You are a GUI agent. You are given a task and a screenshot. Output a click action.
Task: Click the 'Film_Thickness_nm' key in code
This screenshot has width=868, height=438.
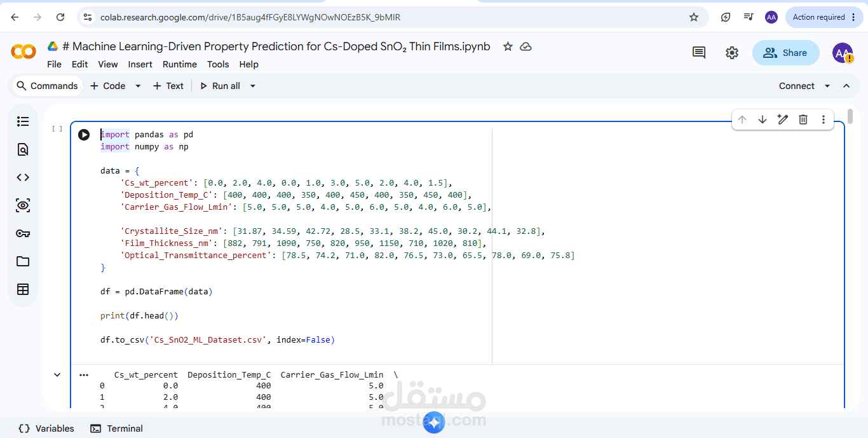166,243
